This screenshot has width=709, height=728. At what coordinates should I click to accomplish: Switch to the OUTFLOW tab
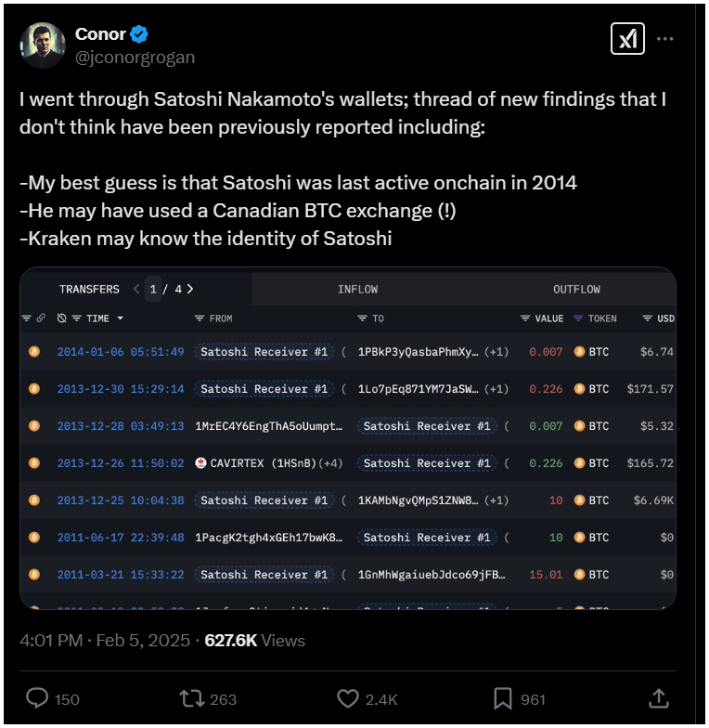tap(576, 290)
